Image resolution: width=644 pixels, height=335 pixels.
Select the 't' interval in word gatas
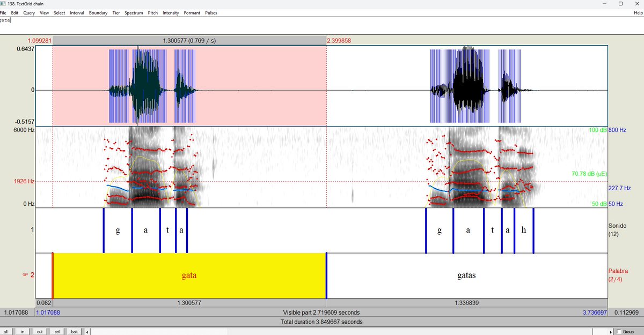coord(493,230)
